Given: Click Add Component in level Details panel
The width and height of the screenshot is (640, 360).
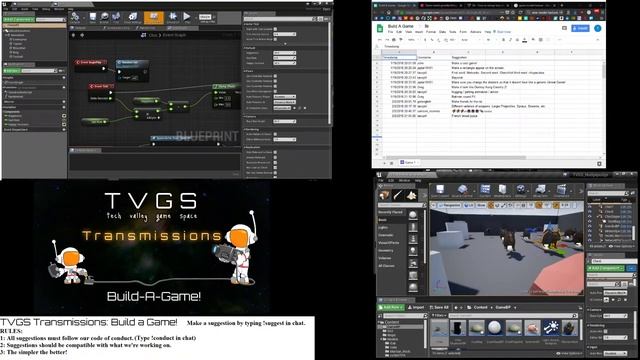Looking at the screenshot, I should pos(606,268).
